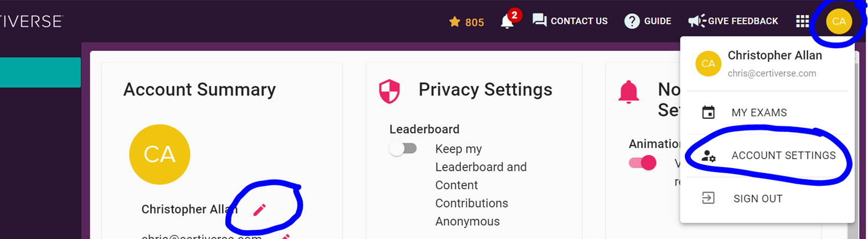Click the large CA profile picture

[159, 154]
